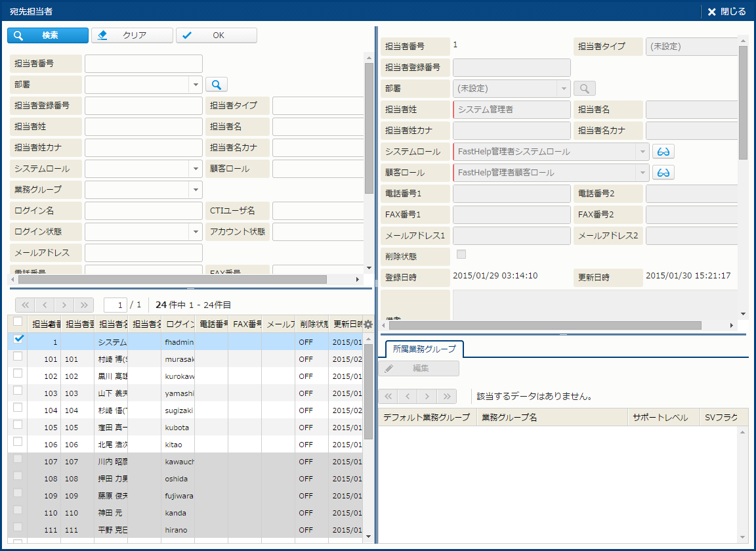Open the システムロール dropdown in search form
Viewport: 756px width, 551px height.
click(x=196, y=169)
